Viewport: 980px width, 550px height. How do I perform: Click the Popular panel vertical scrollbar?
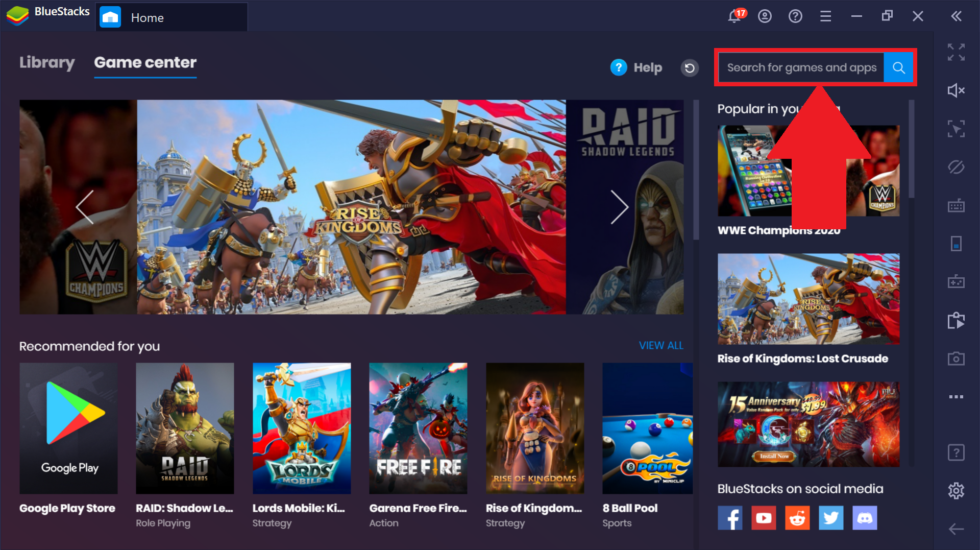point(912,148)
